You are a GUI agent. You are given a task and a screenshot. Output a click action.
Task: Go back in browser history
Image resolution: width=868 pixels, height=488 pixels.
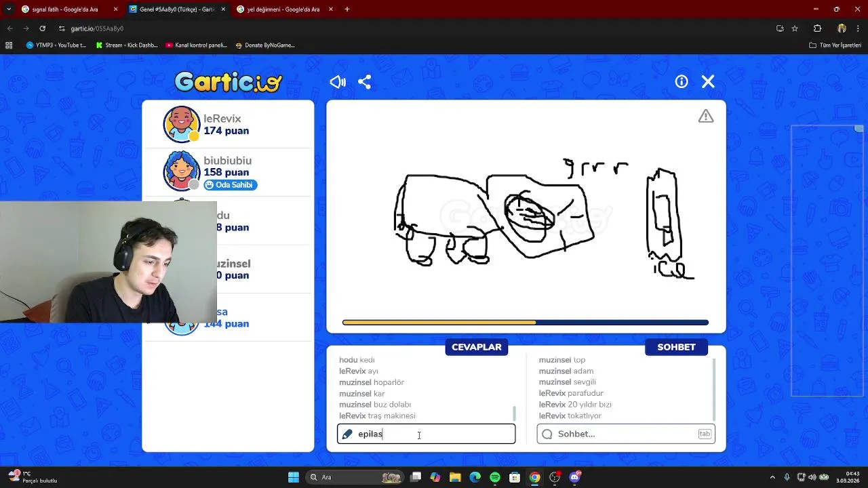(9, 28)
